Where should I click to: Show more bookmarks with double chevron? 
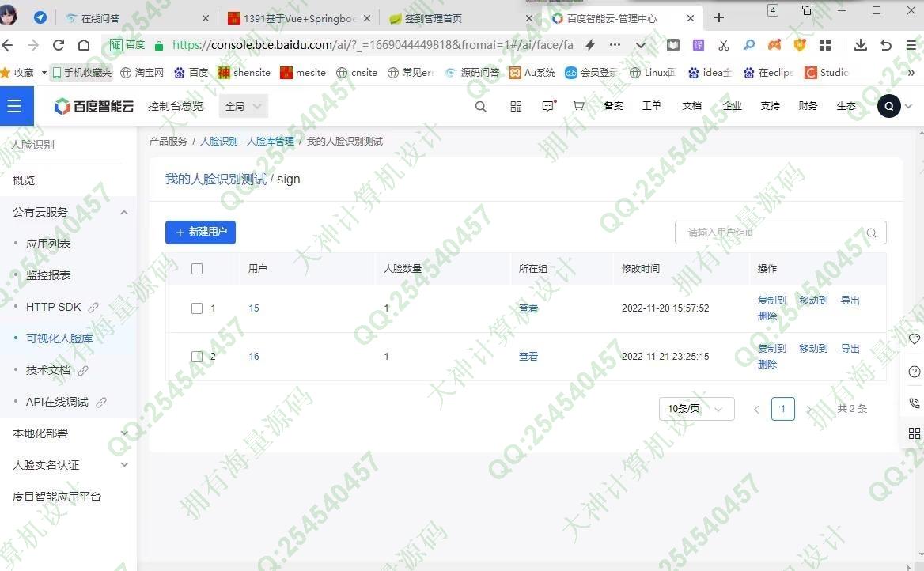coord(911,73)
